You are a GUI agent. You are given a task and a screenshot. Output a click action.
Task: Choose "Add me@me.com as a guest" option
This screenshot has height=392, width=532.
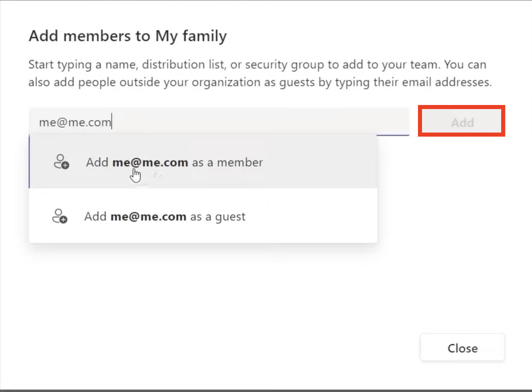click(203, 216)
